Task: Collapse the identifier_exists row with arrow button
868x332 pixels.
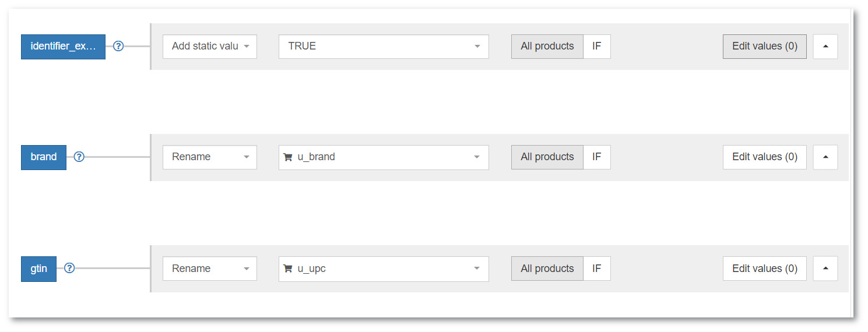Action: point(825,47)
